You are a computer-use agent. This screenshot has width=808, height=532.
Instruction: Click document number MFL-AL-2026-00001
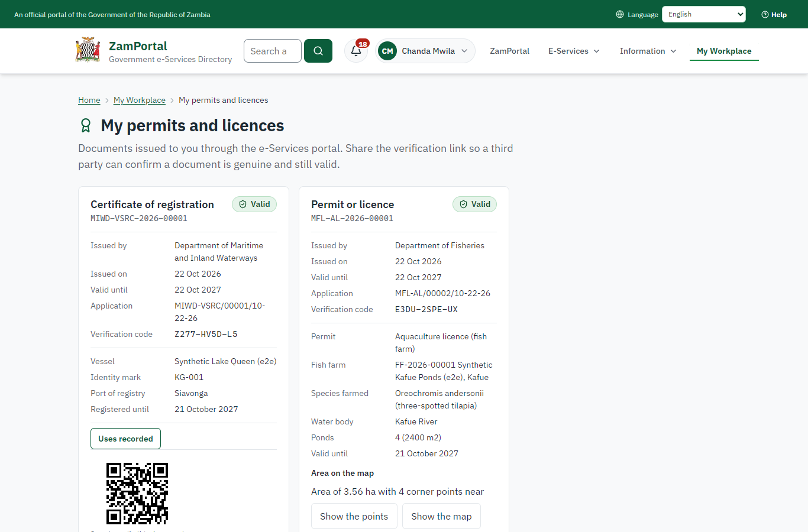353,218
